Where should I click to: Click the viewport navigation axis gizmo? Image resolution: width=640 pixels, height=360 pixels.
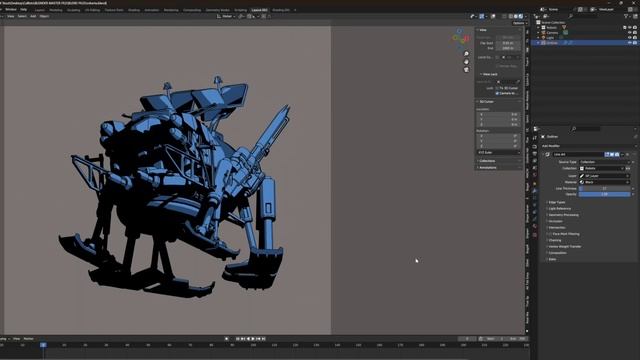click(x=461, y=38)
